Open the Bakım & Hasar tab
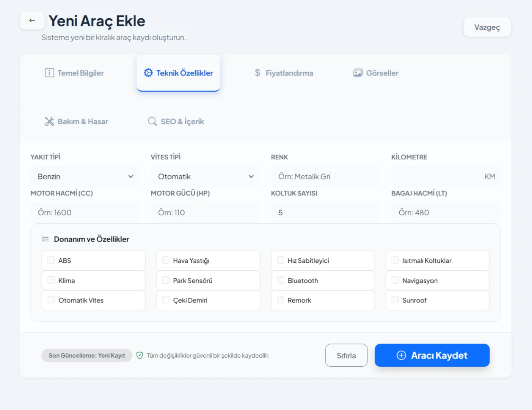The width and height of the screenshot is (532, 410). coord(77,121)
